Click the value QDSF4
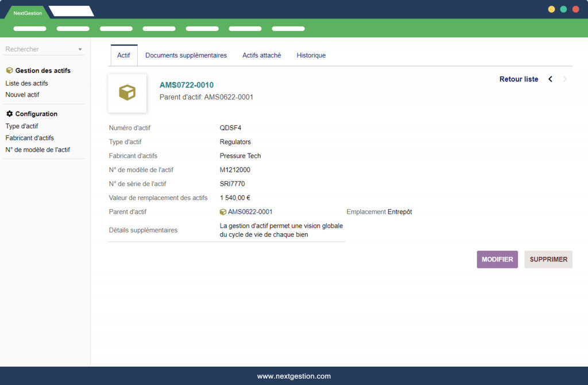 pyautogui.click(x=230, y=128)
